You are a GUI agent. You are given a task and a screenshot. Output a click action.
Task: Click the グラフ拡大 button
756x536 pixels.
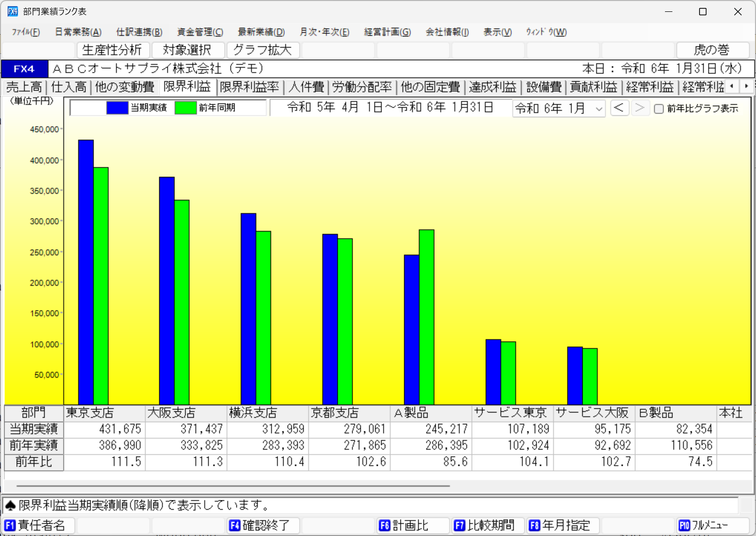pyautogui.click(x=262, y=50)
